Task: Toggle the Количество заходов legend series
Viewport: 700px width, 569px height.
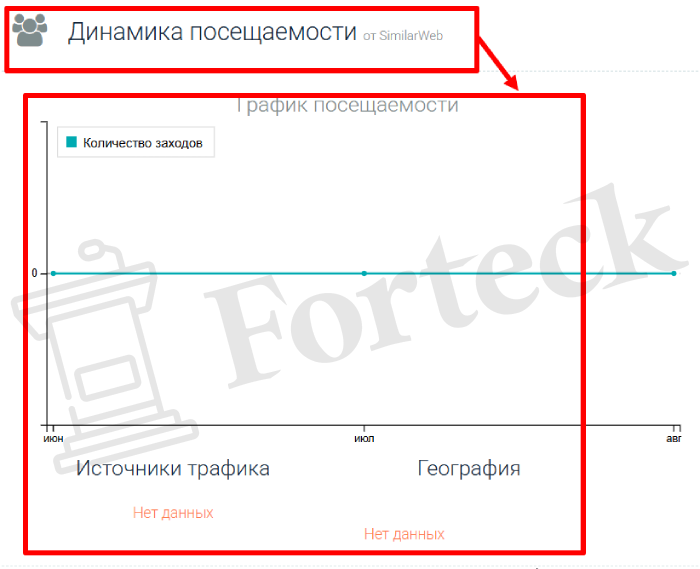Action: tap(142, 143)
